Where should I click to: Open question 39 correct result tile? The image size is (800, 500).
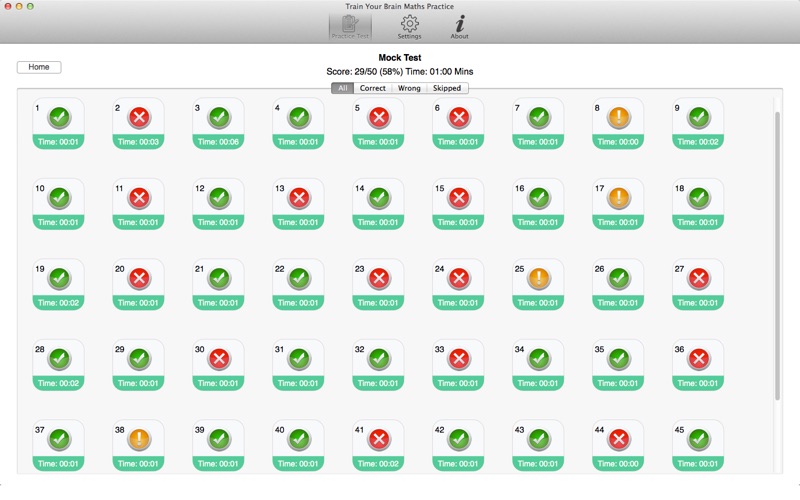[x=218, y=445]
